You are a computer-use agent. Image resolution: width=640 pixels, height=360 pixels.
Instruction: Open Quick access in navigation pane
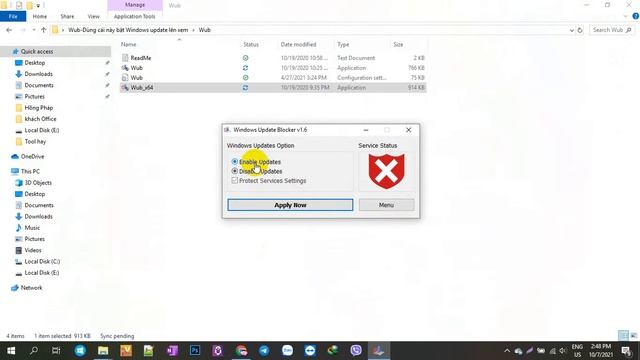tap(37, 51)
